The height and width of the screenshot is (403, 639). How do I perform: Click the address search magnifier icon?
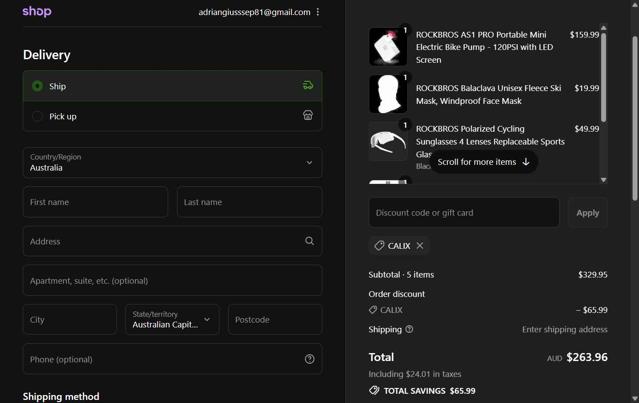click(309, 241)
